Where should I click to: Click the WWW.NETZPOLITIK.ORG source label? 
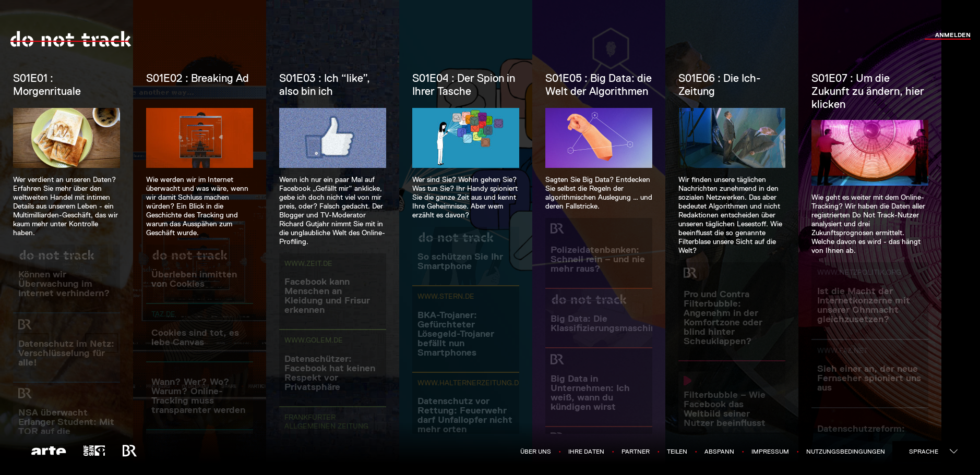(859, 272)
